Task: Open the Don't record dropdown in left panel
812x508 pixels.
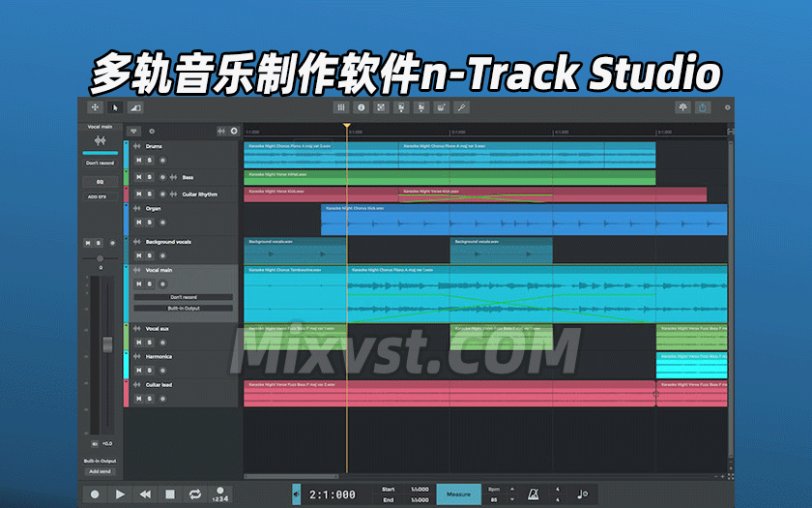Action: [100, 163]
